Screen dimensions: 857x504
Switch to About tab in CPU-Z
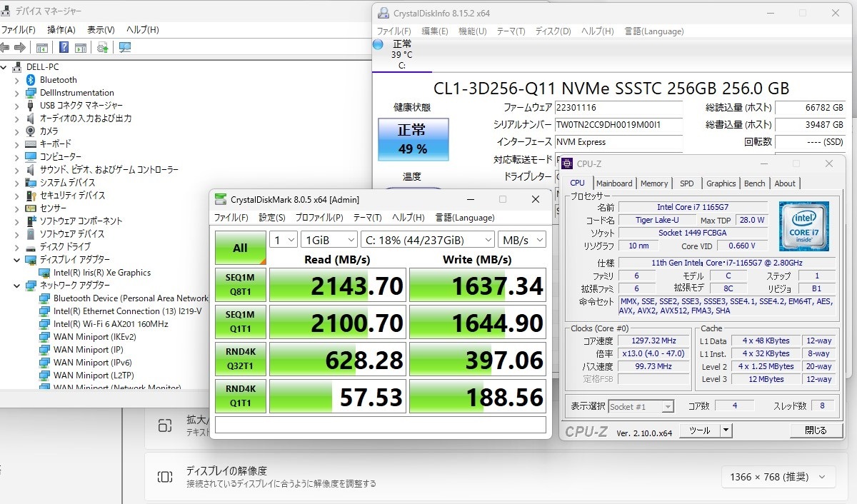point(785,183)
